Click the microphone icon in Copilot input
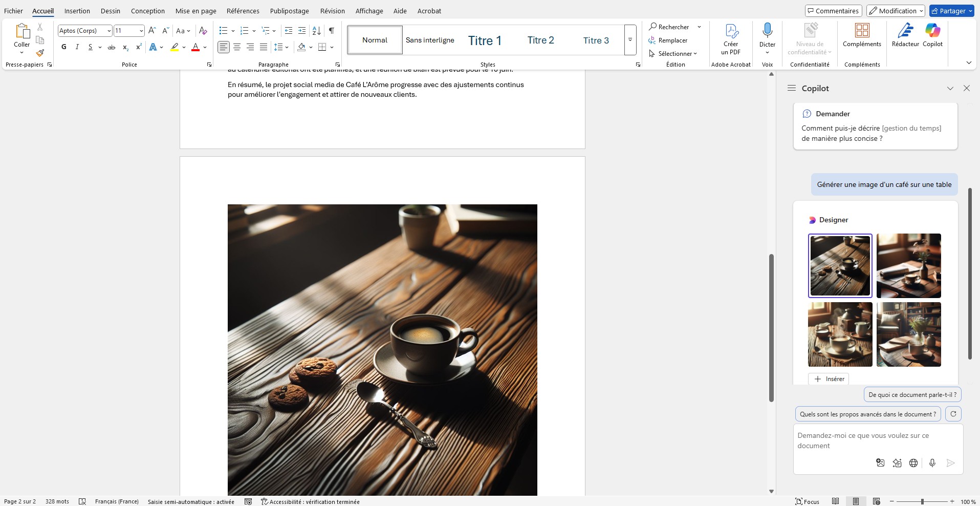 coord(932,463)
